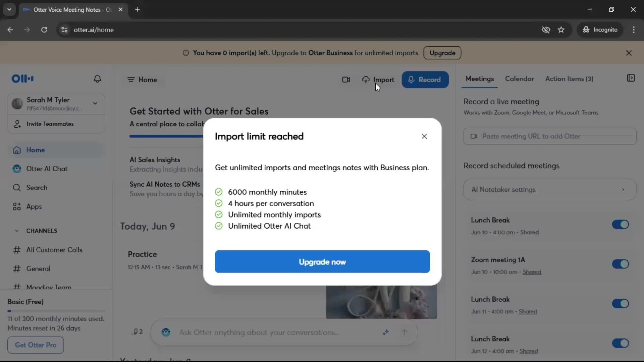Close the Import limit reached dialog
644x362 pixels.
click(x=424, y=136)
